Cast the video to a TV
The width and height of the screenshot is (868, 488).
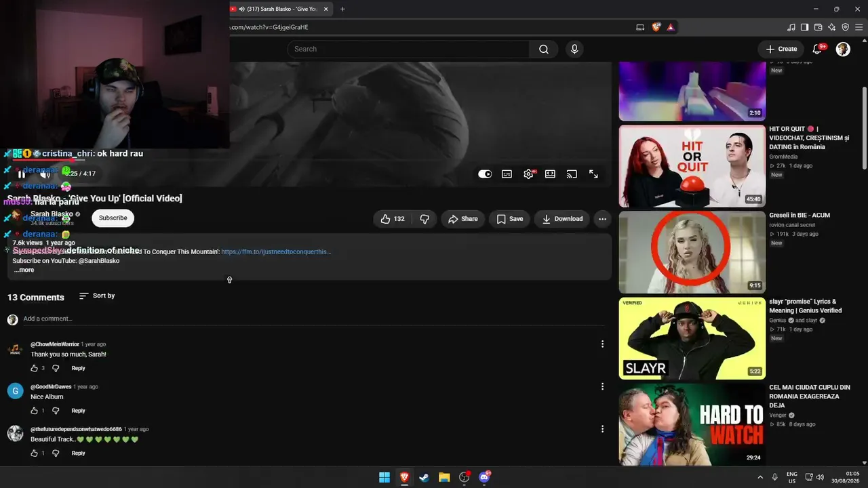[x=572, y=174]
